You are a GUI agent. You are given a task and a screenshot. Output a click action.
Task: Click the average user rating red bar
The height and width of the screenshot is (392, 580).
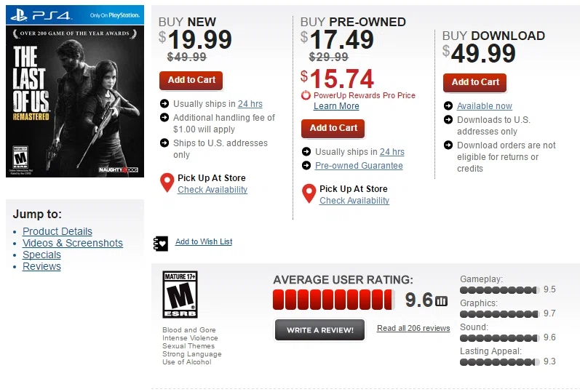click(333, 300)
